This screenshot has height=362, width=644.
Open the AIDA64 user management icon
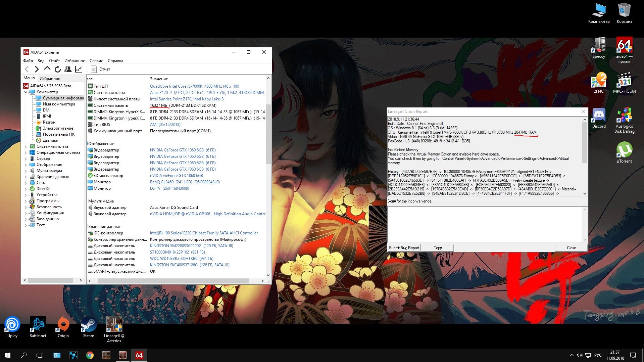[68, 69]
